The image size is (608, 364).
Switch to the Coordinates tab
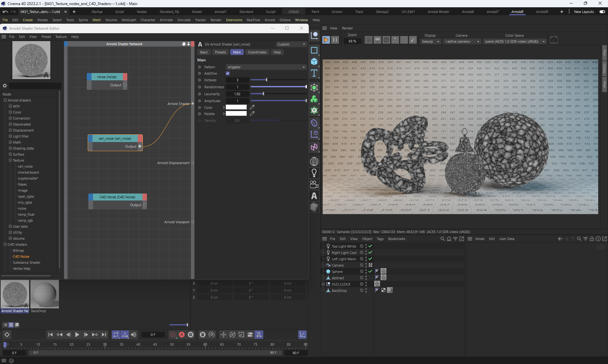tap(257, 52)
